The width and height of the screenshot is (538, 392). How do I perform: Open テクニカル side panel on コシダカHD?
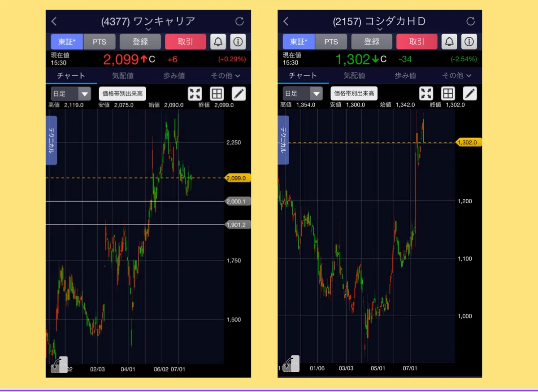click(x=283, y=140)
